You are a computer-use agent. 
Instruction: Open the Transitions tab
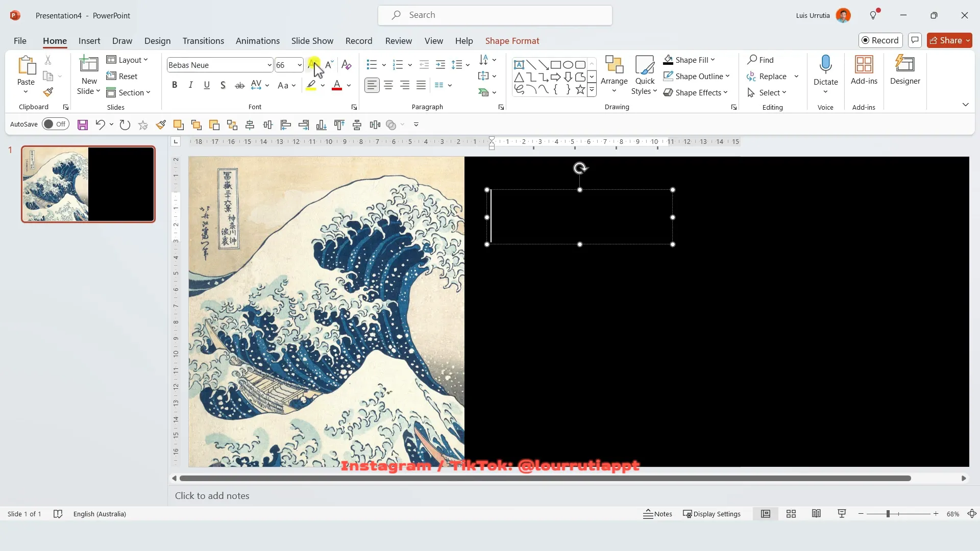coord(203,41)
